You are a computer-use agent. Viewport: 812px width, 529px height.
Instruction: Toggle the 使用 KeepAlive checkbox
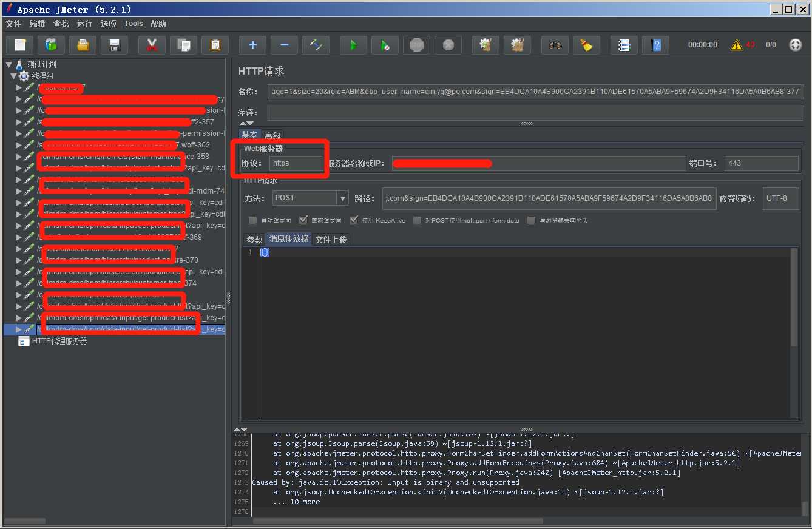(353, 220)
